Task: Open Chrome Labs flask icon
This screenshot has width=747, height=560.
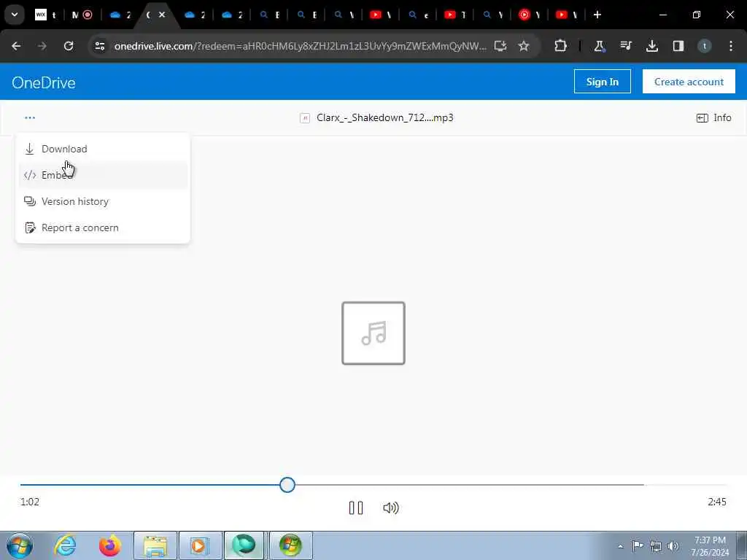Action: (x=600, y=46)
